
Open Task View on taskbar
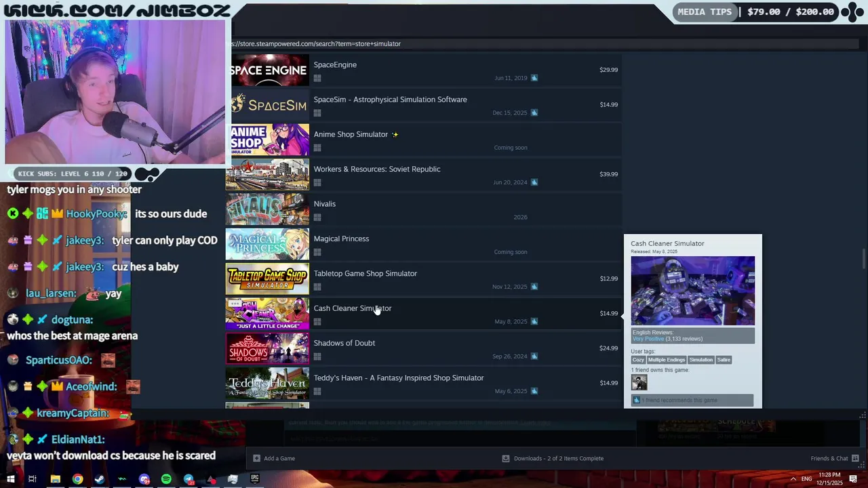click(32, 479)
